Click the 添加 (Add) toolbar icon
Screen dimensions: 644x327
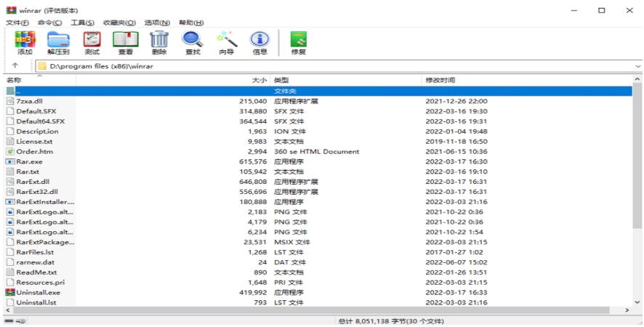(25, 42)
